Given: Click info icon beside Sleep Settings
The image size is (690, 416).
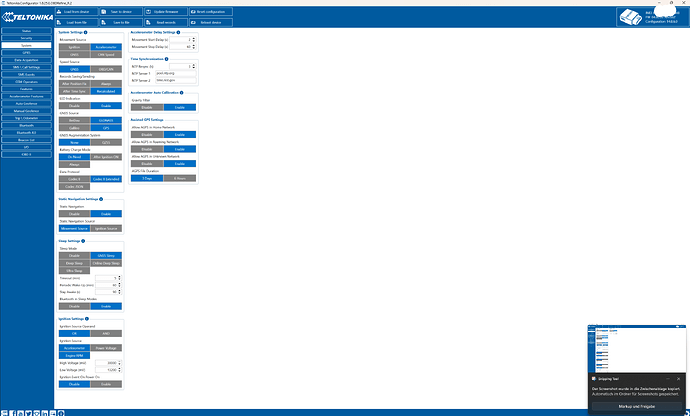Looking at the screenshot, I should [x=83, y=241].
